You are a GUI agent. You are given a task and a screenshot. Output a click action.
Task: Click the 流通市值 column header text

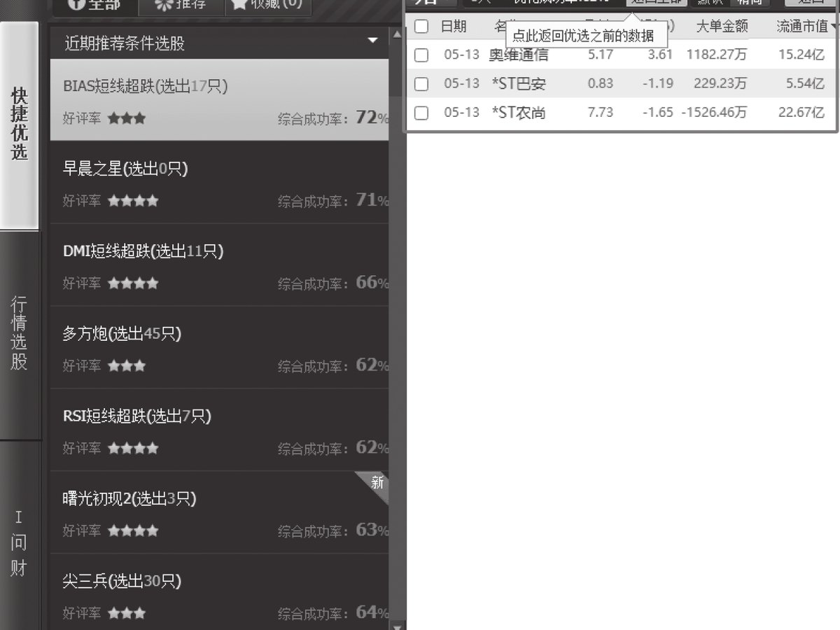click(x=802, y=27)
